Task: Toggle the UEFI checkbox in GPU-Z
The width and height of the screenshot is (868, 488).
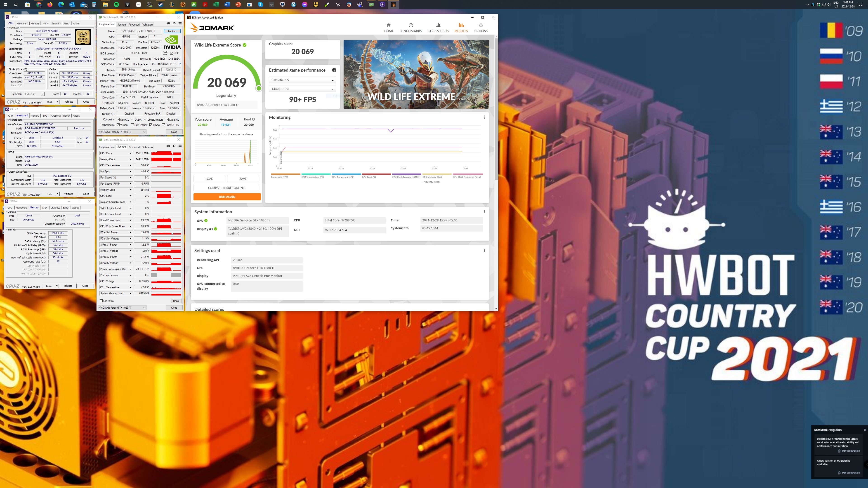Action: tap(172, 53)
